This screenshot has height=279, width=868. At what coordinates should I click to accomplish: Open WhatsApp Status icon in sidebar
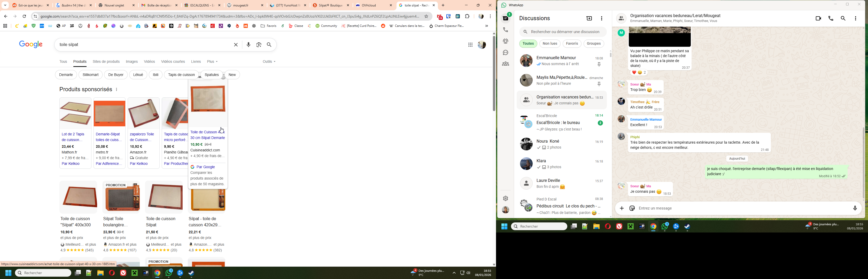pyautogui.click(x=506, y=41)
